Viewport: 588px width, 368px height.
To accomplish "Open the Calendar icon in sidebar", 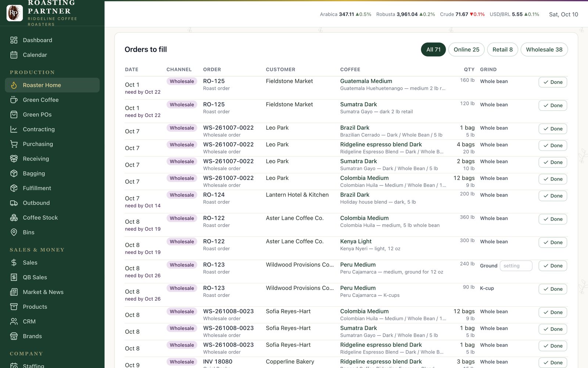I will (x=14, y=55).
